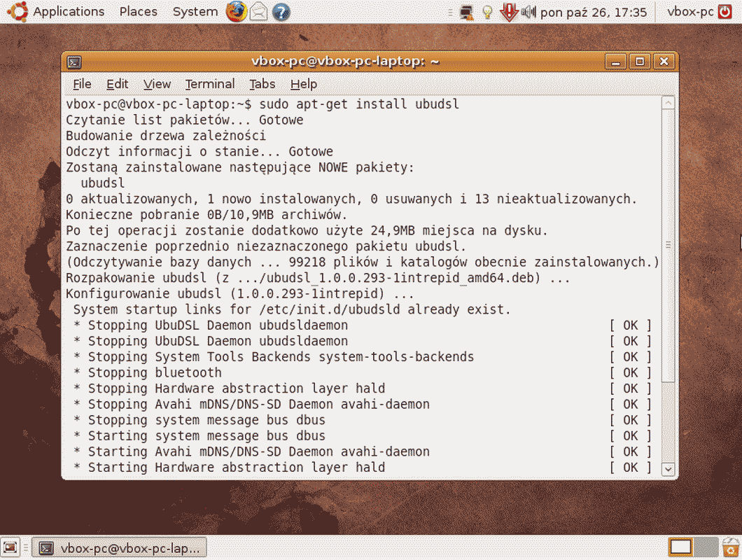Open the mail envelope launcher icon

258,12
